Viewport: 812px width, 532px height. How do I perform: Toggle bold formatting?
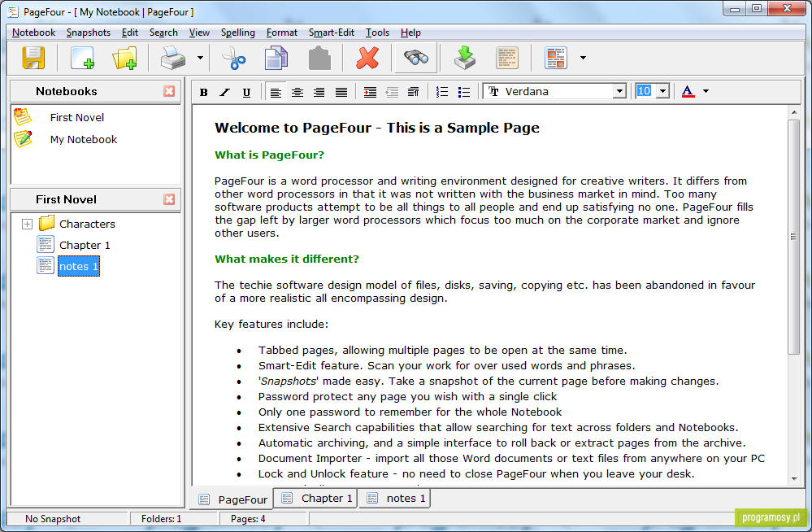[x=203, y=92]
